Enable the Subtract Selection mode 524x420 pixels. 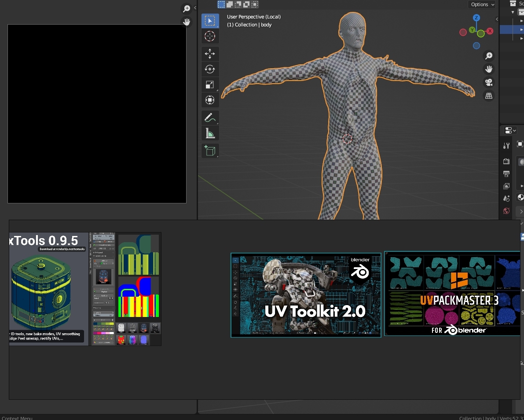[238, 4]
